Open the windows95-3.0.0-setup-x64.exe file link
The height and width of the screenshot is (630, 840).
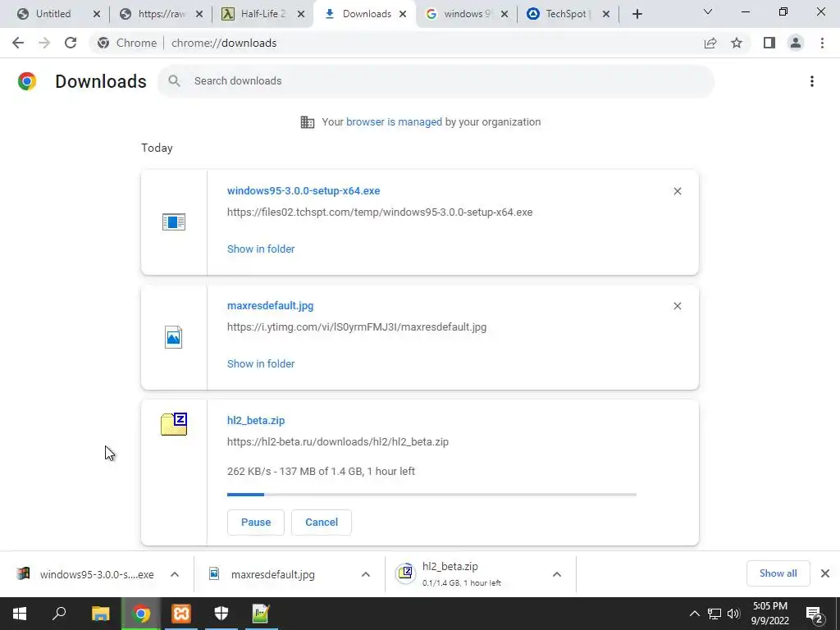tap(304, 190)
